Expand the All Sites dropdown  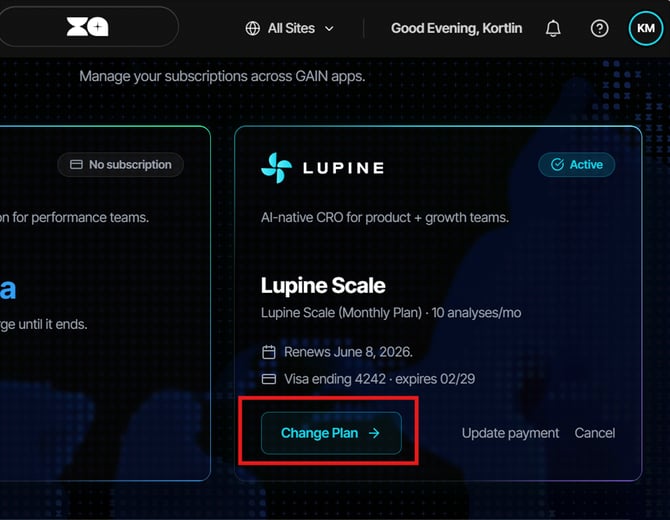[x=290, y=29]
